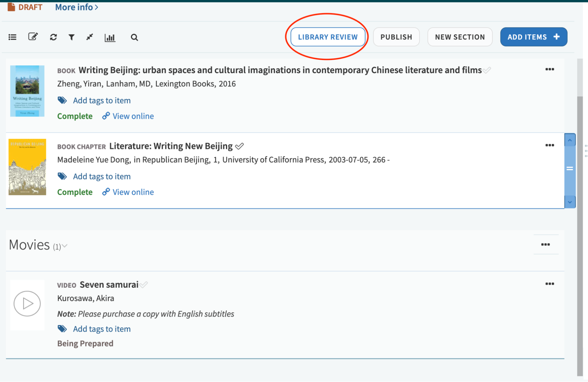Select the edit icon in the toolbar

[33, 37]
